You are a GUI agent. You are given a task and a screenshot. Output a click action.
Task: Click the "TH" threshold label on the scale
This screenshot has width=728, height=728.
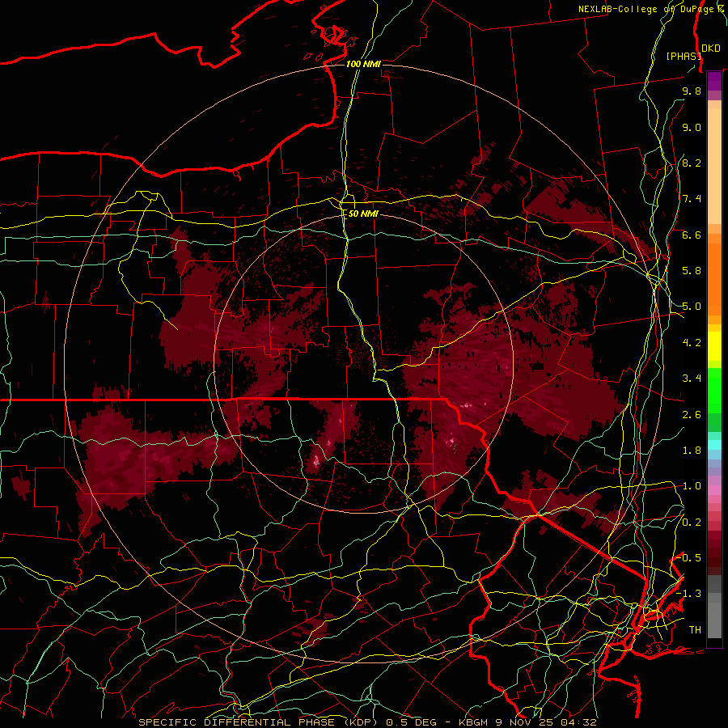(x=695, y=630)
